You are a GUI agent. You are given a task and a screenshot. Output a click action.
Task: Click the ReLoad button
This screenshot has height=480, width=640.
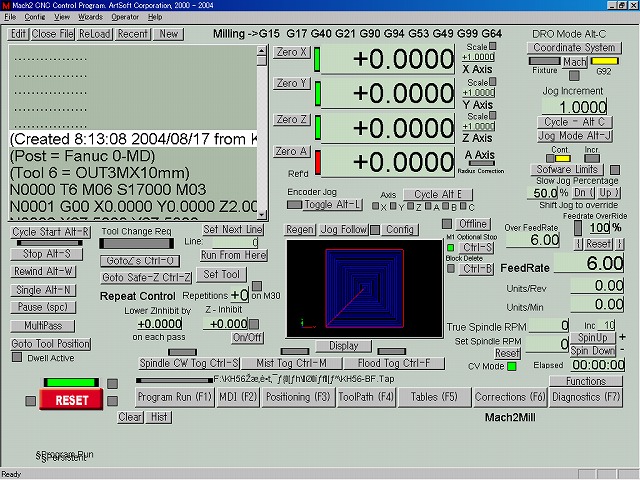[x=95, y=34]
